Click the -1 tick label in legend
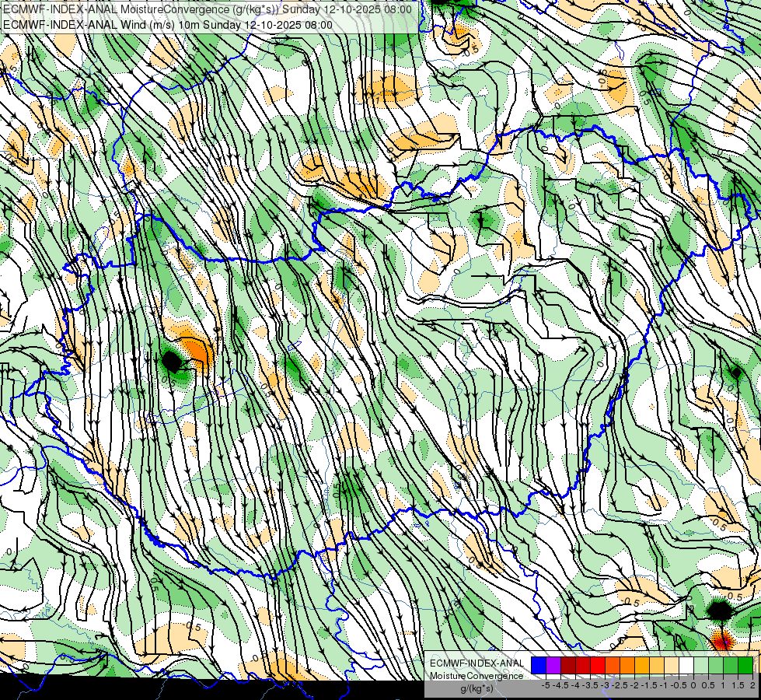The width and height of the screenshot is (761, 700). [664, 685]
